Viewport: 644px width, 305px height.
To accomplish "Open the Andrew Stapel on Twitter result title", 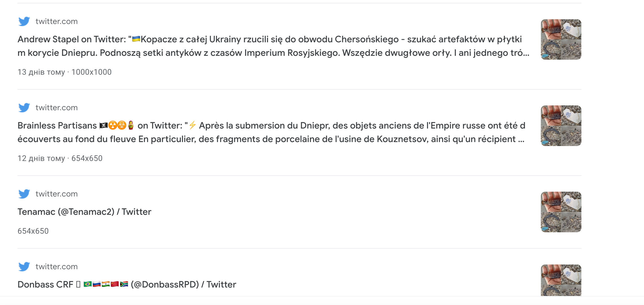I will [x=273, y=46].
